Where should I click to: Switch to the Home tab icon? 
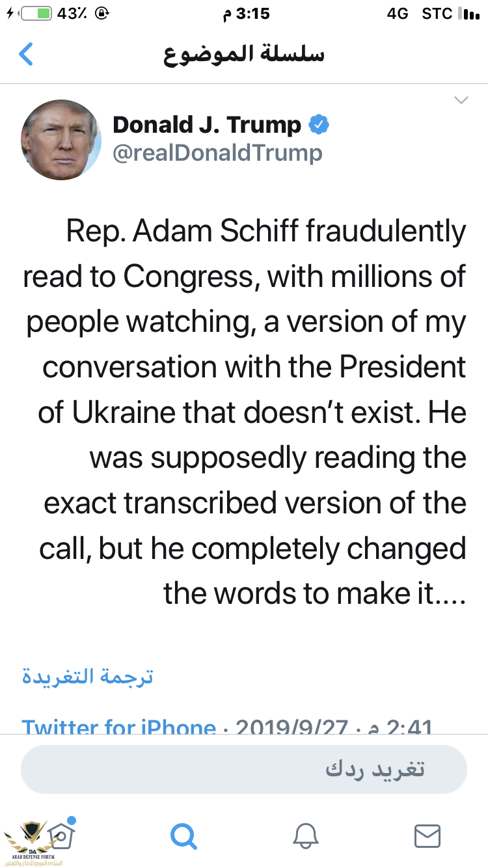click(x=60, y=835)
